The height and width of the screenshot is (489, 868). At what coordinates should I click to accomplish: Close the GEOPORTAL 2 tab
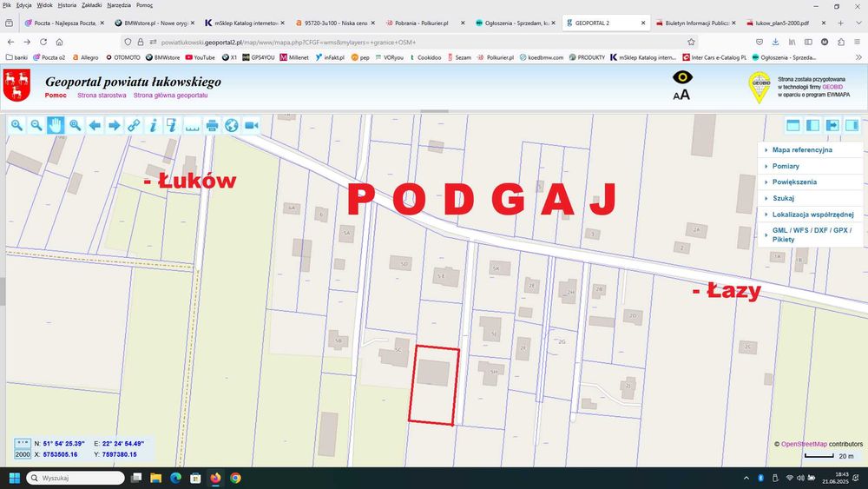click(642, 23)
